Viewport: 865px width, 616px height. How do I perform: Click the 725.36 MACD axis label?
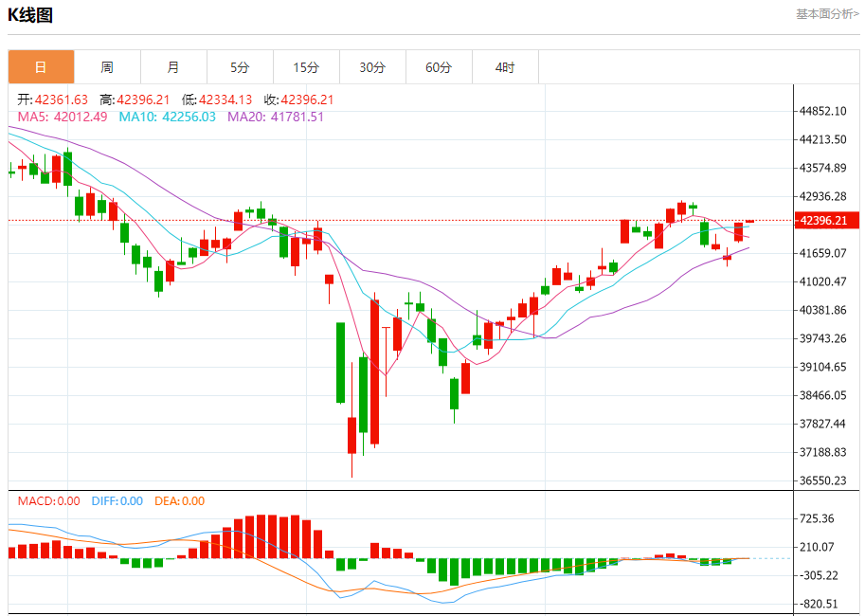(x=817, y=518)
